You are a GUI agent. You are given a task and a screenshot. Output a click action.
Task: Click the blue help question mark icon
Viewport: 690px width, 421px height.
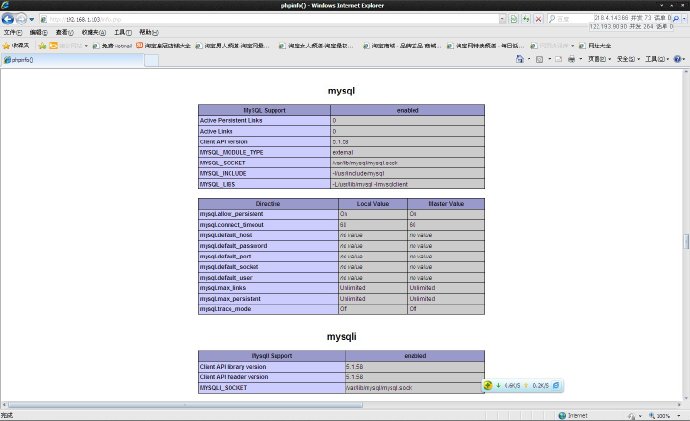click(678, 59)
